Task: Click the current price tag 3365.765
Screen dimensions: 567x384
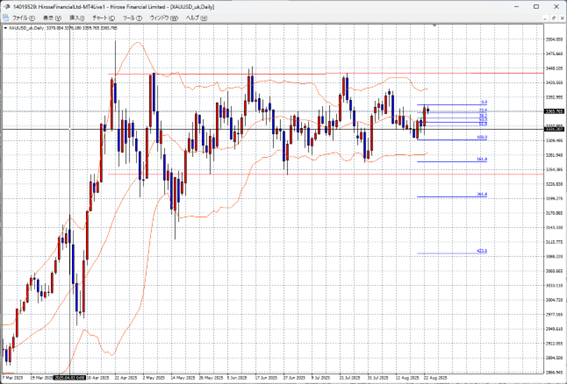Action: click(x=554, y=111)
